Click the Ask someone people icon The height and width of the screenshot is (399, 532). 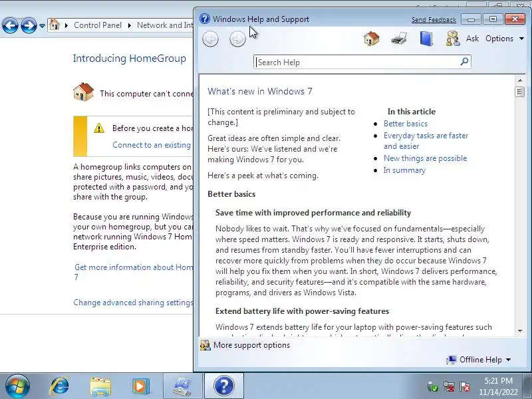click(453, 39)
